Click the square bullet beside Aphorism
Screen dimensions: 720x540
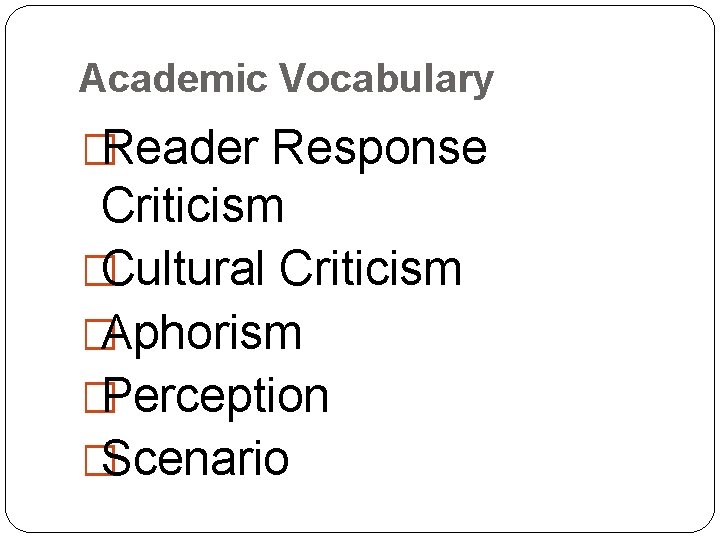99,334
